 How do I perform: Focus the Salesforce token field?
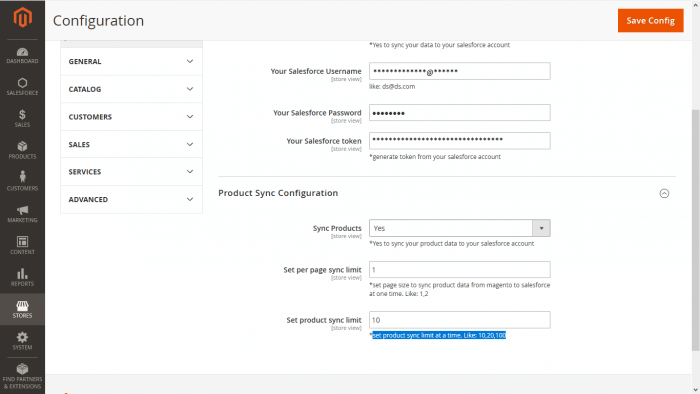459,141
